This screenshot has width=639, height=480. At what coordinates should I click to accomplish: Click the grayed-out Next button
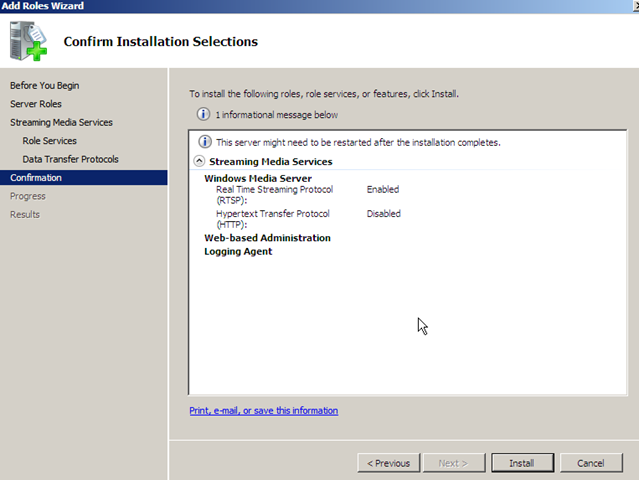pyautogui.click(x=454, y=463)
